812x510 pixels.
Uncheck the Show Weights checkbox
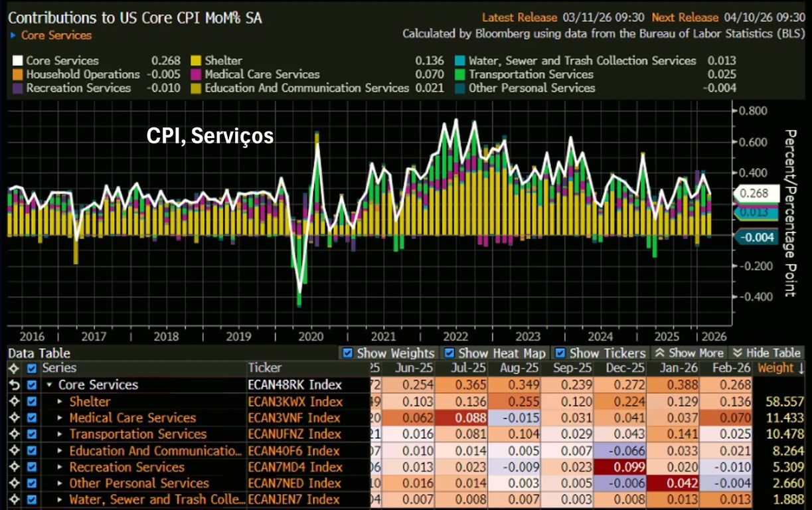347,353
